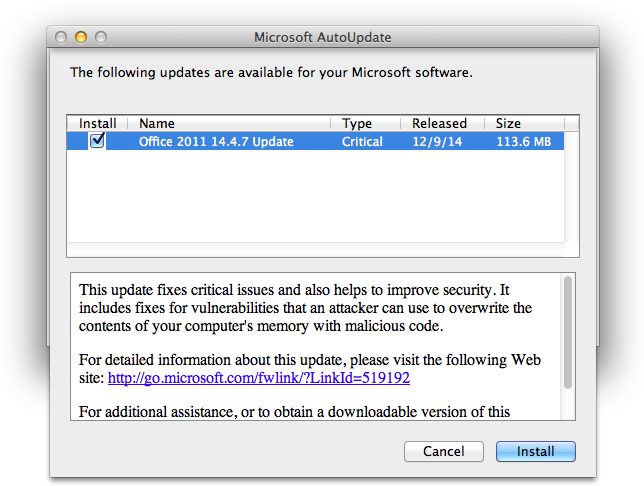Zoom the window using the green button

[100, 38]
